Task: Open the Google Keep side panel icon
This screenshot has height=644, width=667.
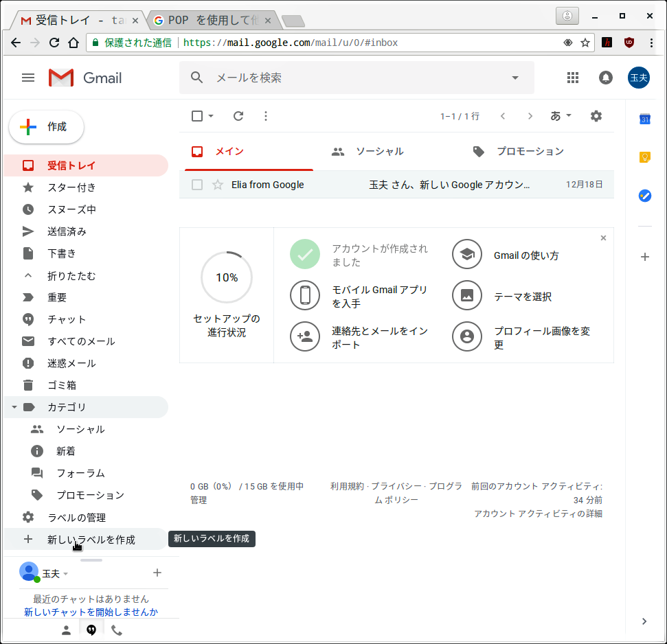Action: [x=645, y=157]
